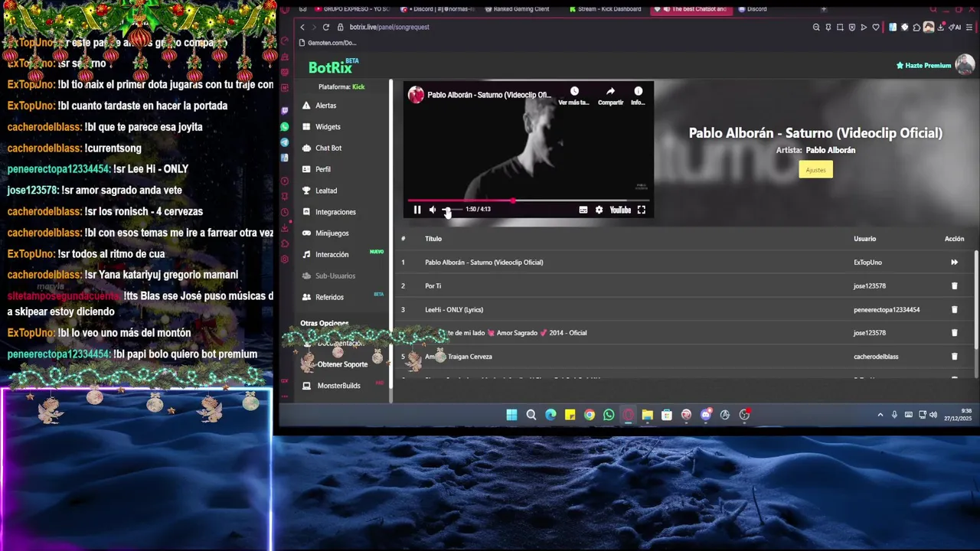The width and height of the screenshot is (980, 551).
Task: Switch to The best ChatBot tab
Action: 693,9
